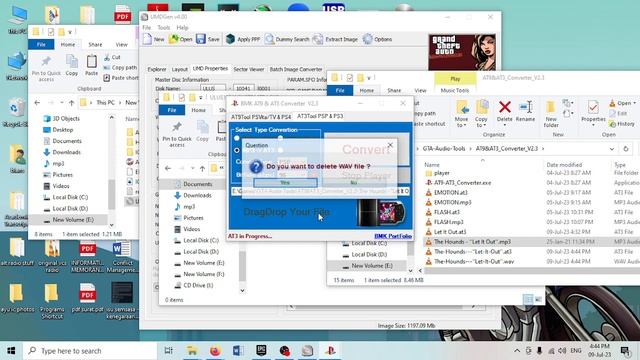Click the New icon in UMDGen toolbar
Screen dimensions: 640x360
tap(154, 39)
